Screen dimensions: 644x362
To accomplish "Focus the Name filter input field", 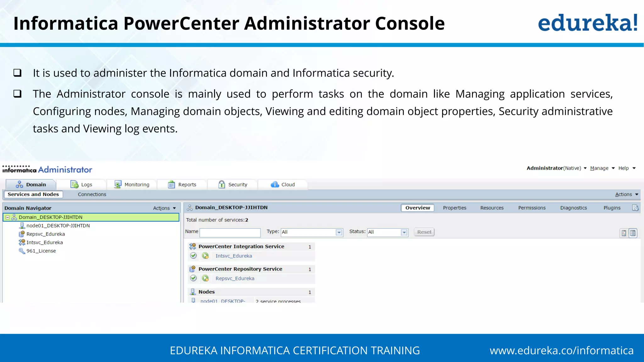I will [230, 233].
